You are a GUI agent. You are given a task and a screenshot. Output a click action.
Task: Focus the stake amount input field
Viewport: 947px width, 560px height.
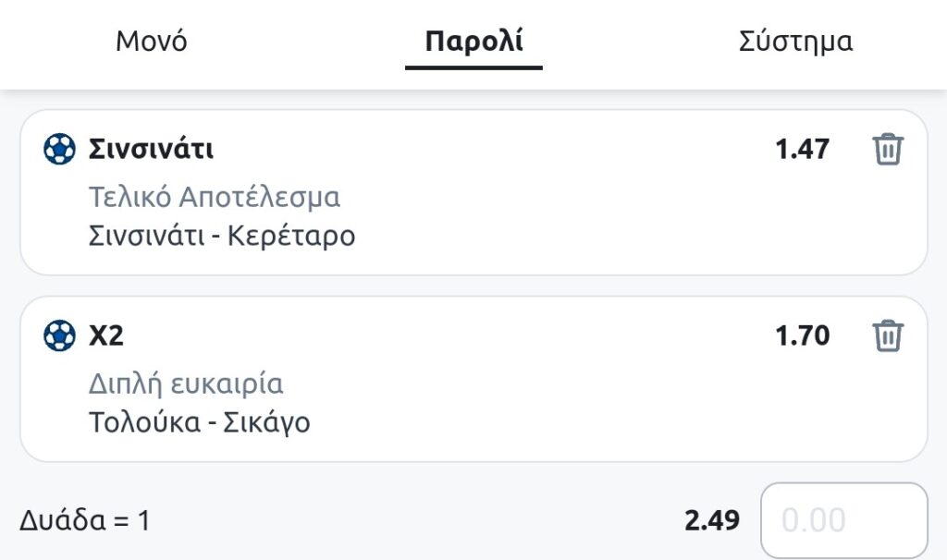[x=843, y=520]
